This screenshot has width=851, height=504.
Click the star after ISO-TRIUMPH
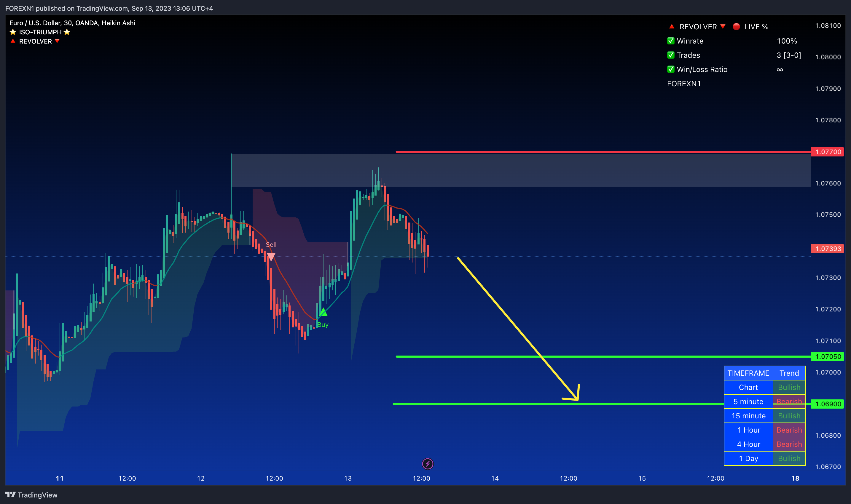click(x=67, y=32)
